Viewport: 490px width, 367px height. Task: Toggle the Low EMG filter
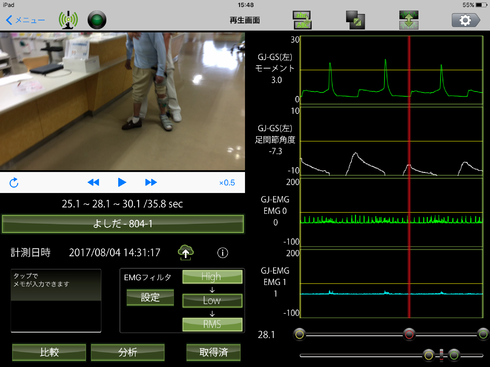point(212,300)
